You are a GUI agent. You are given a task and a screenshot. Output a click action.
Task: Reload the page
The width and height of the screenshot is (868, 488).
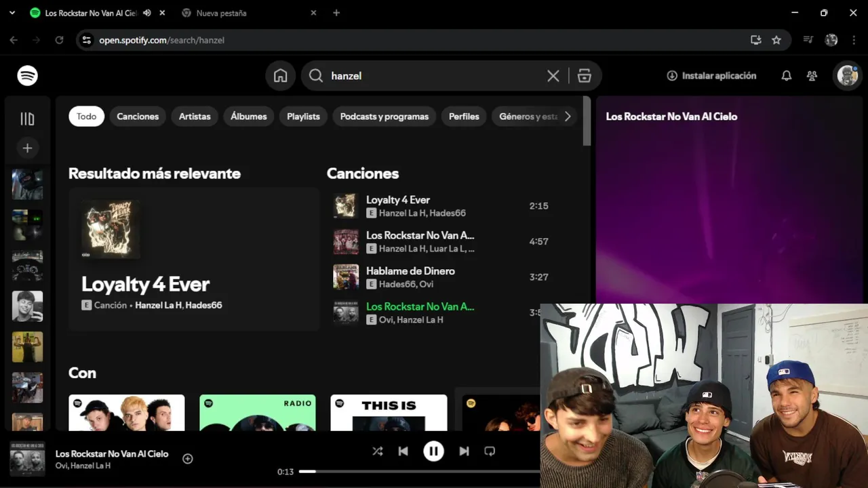tap(59, 40)
